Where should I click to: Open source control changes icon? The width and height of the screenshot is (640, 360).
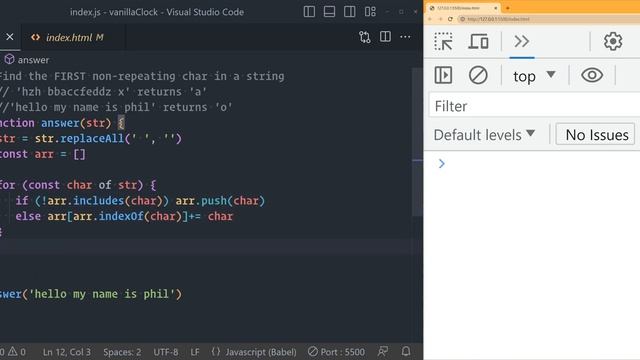click(x=364, y=37)
